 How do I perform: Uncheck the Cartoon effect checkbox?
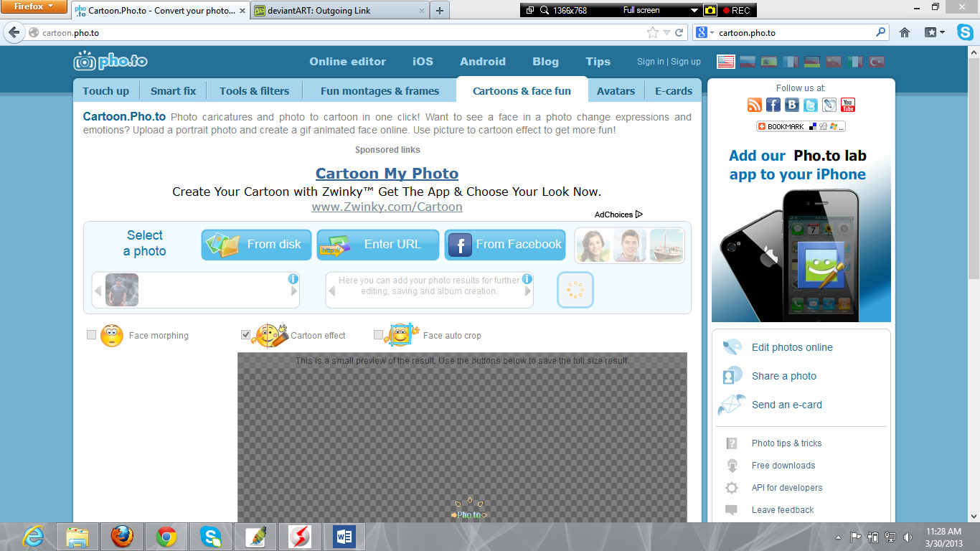point(246,334)
